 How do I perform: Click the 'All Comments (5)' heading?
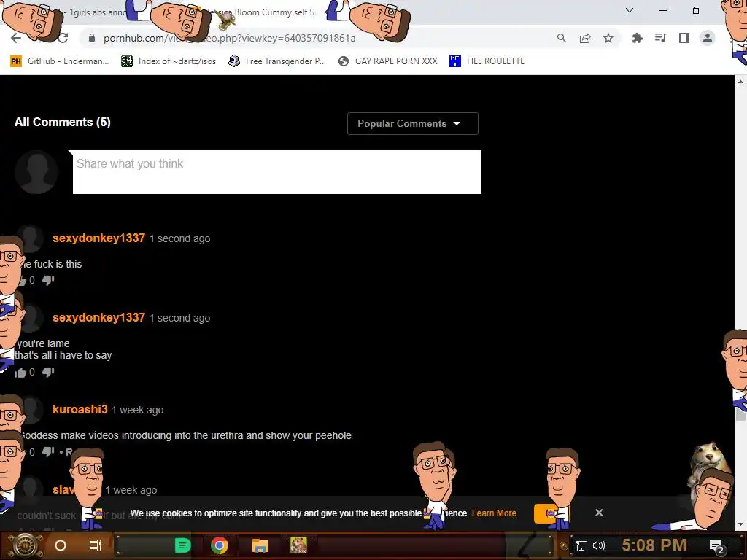click(63, 122)
